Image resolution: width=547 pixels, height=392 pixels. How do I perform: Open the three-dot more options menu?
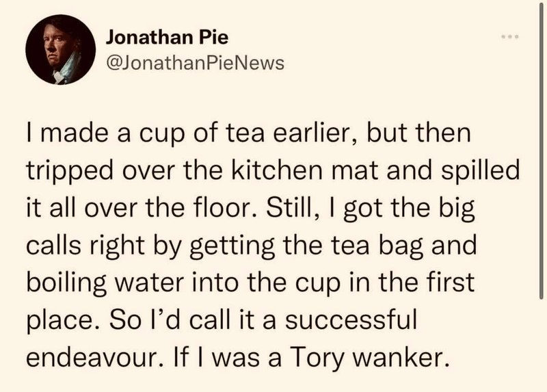510,37
